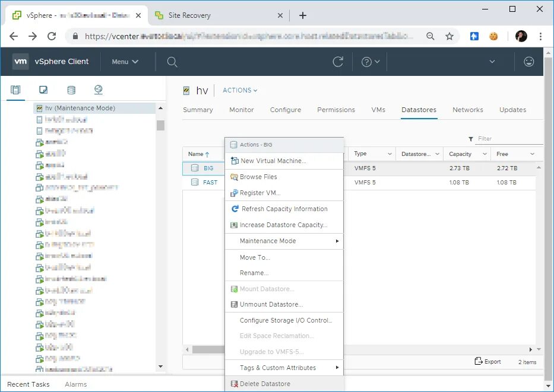554x392 pixels.
Task: Select Rename in context menu
Action: (x=284, y=273)
